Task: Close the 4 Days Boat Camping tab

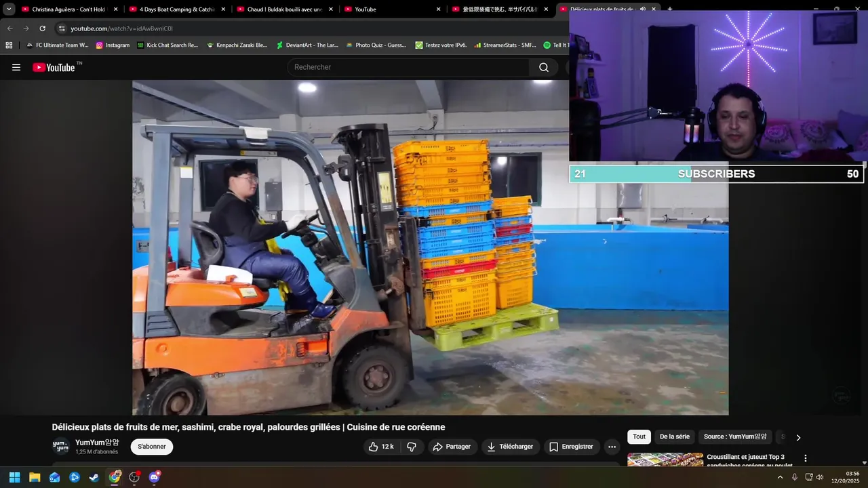Action: coord(223,9)
